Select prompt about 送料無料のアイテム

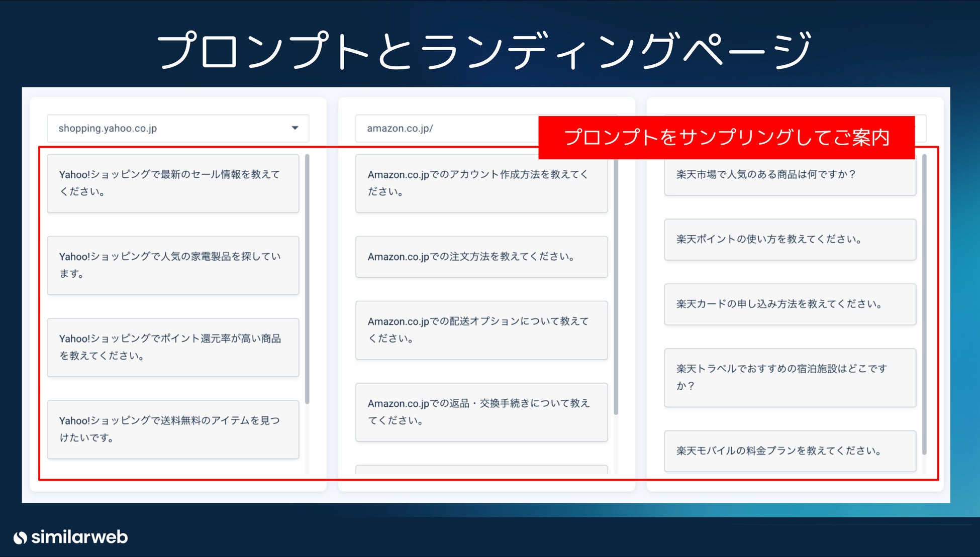173,429
